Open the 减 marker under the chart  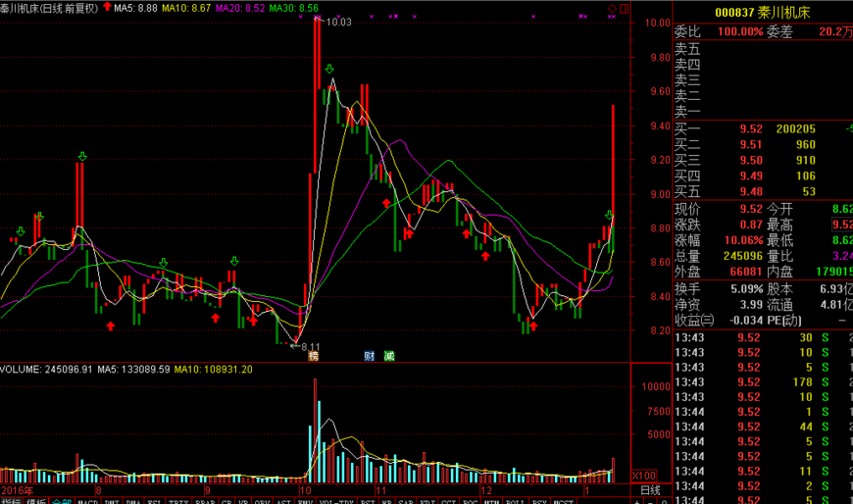tap(389, 356)
